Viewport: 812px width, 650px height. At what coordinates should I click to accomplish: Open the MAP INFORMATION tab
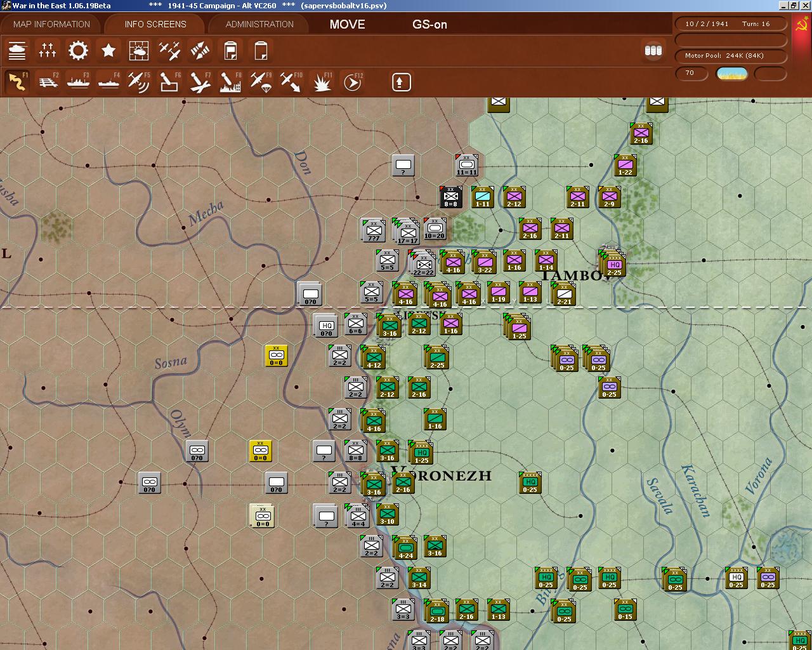[x=51, y=24]
